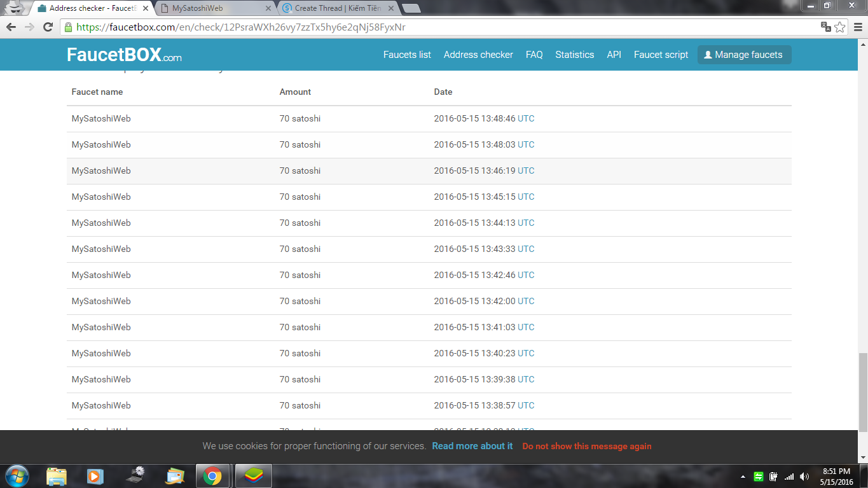This screenshot has height=488, width=868.
Task: Close the MySatoshiWeb tab
Action: (268, 8)
